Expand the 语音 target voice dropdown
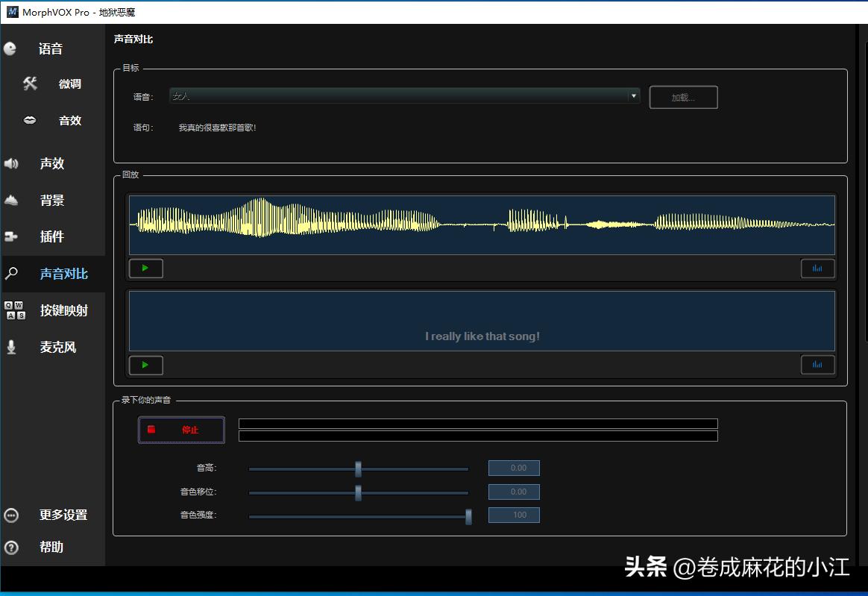 405,96
